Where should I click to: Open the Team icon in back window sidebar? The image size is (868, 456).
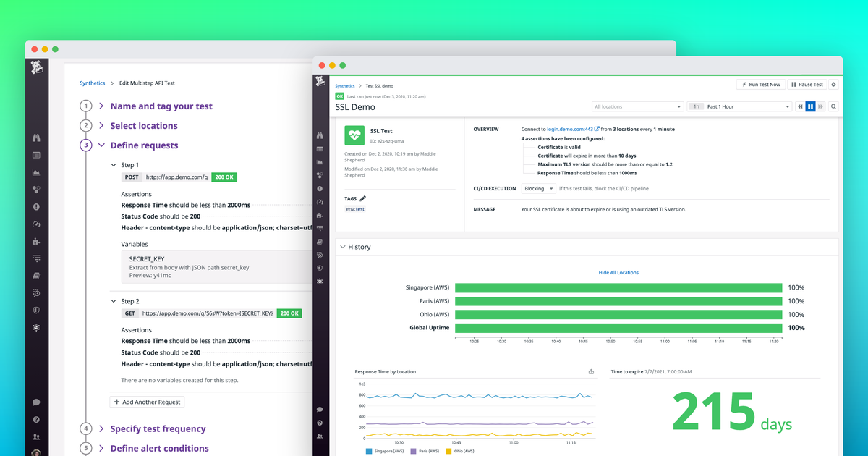click(36, 437)
